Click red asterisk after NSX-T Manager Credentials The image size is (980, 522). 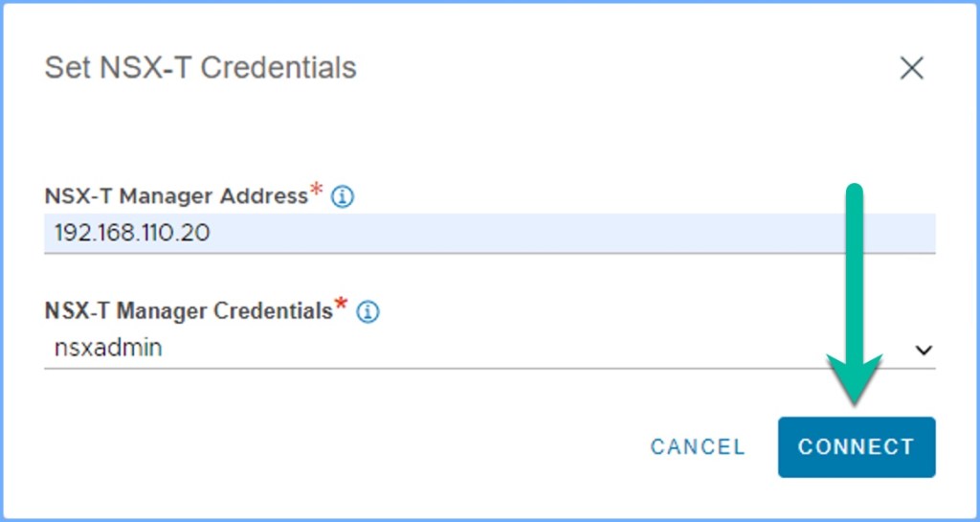pos(342,306)
